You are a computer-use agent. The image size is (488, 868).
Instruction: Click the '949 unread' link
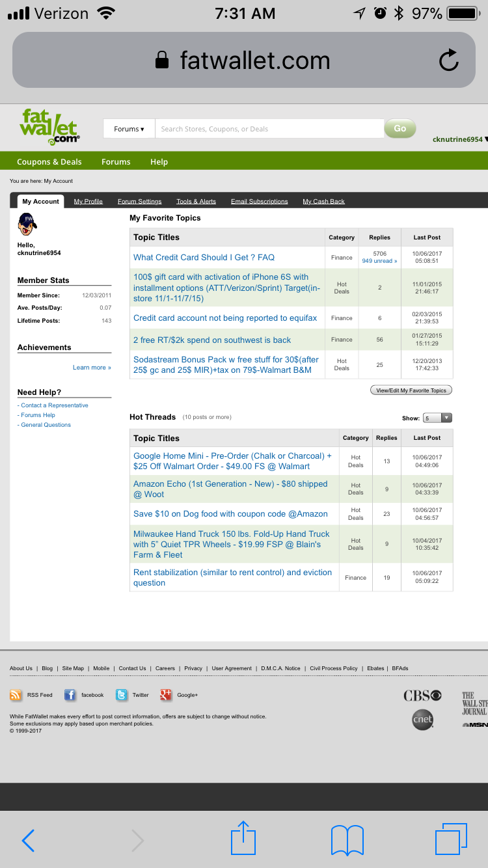point(379,261)
